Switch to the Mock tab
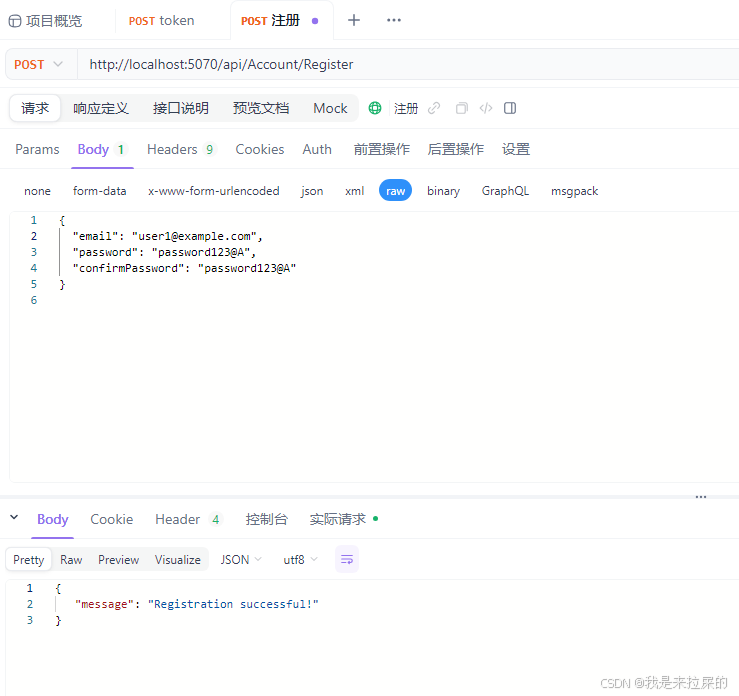This screenshot has width=739, height=696. coord(330,108)
